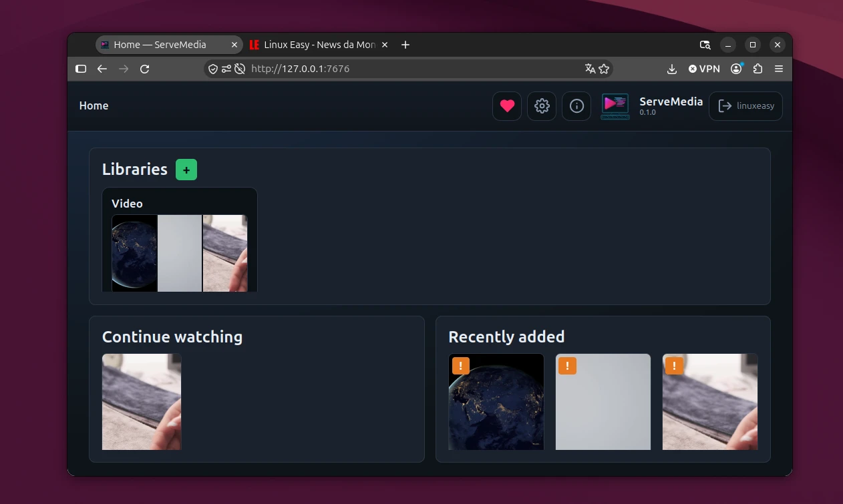Reload the current page
The height and width of the screenshot is (504, 843).
point(144,69)
